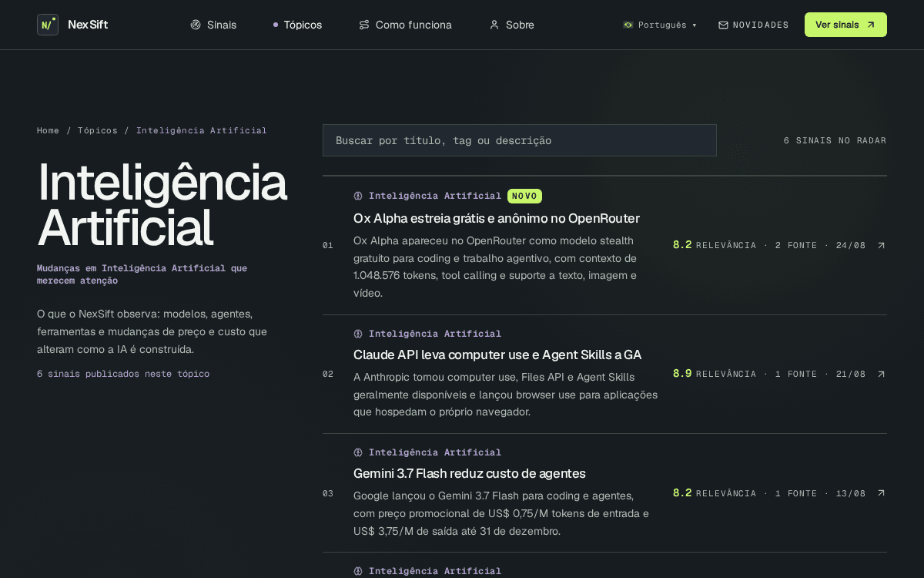
Task: Open arrow icon for Ox Alpha signal
Action: tap(882, 245)
